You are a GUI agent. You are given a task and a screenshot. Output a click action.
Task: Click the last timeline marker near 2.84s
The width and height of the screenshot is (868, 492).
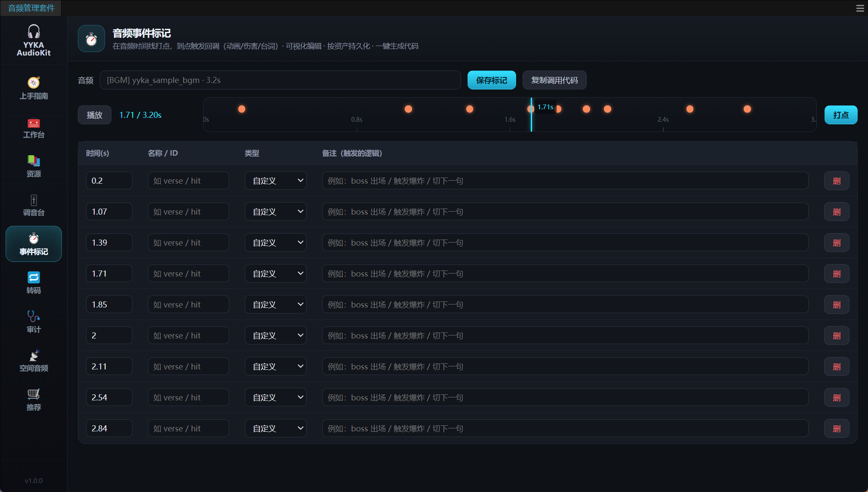(x=747, y=109)
